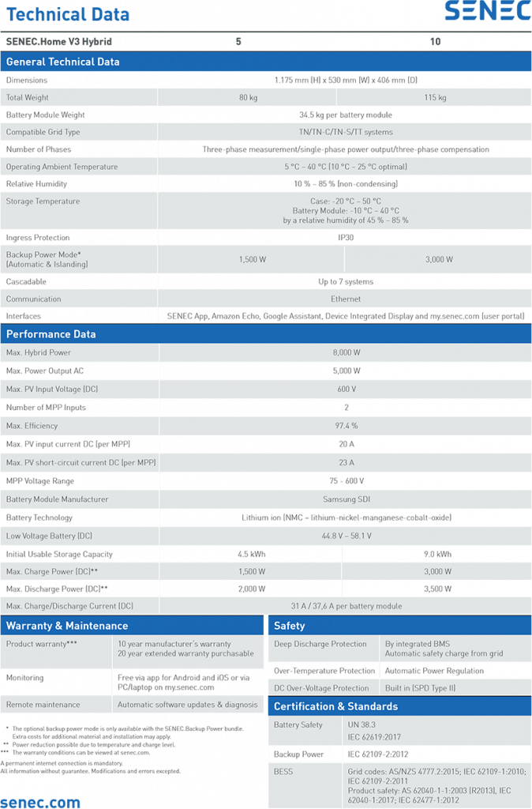Select the '115 kg' total weight value
The width and height of the screenshot is (532, 809).
435,97
